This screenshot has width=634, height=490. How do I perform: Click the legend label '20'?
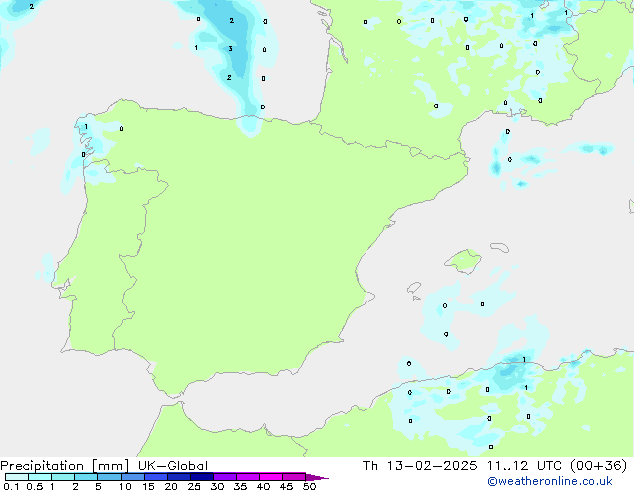coord(171,486)
